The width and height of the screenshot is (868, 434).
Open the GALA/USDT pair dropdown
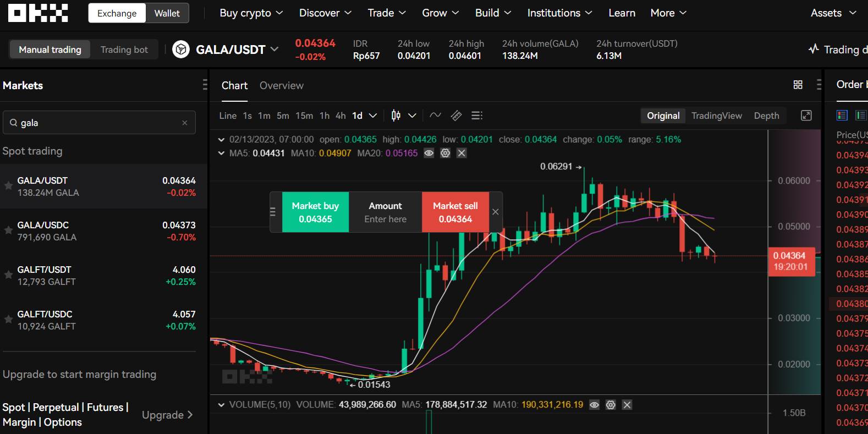point(274,49)
